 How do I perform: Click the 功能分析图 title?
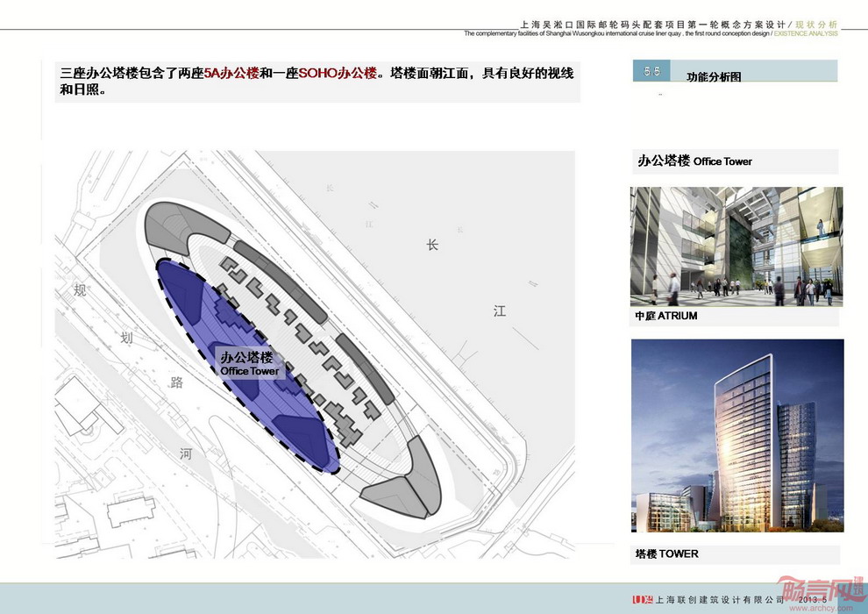pyautogui.click(x=713, y=77)
